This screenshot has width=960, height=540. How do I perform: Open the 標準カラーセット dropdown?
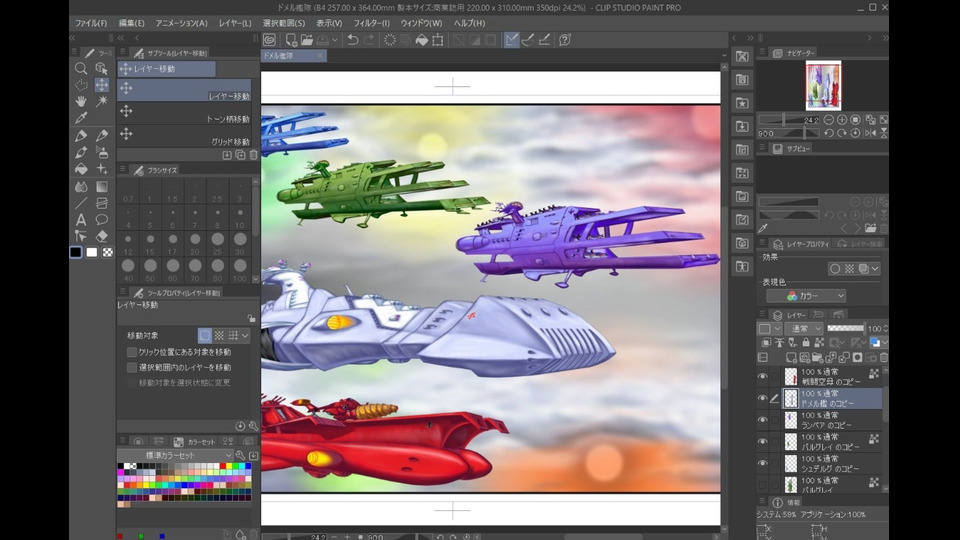coord(174,455)
